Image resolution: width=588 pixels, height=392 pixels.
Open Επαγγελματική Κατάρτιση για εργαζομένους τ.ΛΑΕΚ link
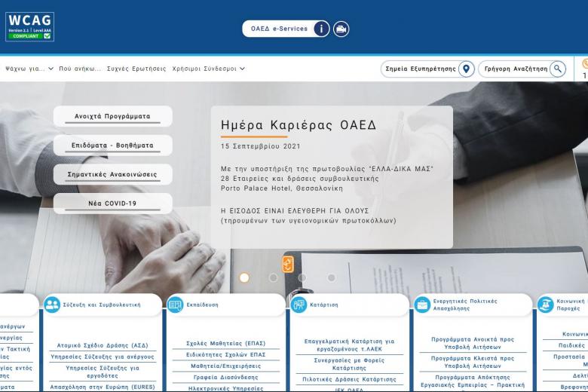[349, 345]
